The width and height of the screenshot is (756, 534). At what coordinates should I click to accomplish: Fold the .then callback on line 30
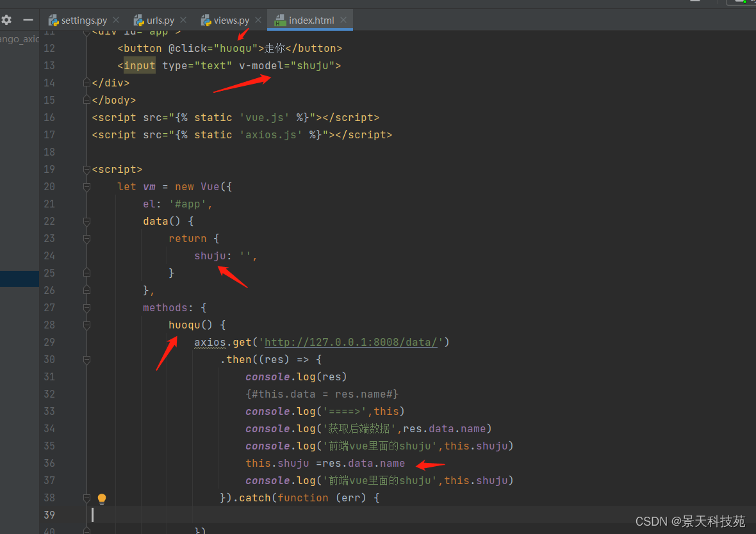point(86,360)
